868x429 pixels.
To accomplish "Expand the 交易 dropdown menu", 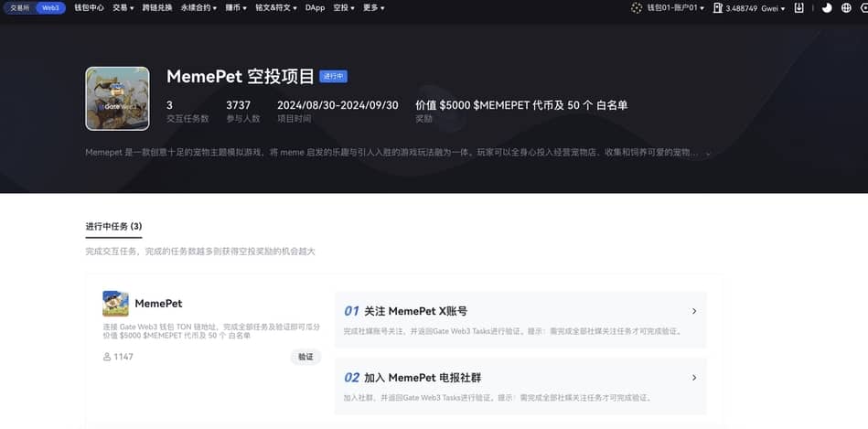I will [123, 8].
